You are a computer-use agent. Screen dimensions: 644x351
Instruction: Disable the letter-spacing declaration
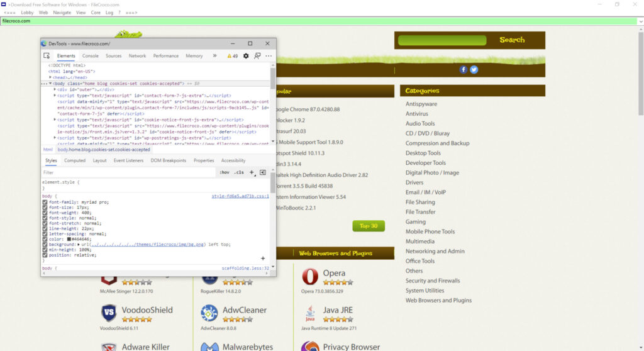pyautogui.click(x=45, y=234)
